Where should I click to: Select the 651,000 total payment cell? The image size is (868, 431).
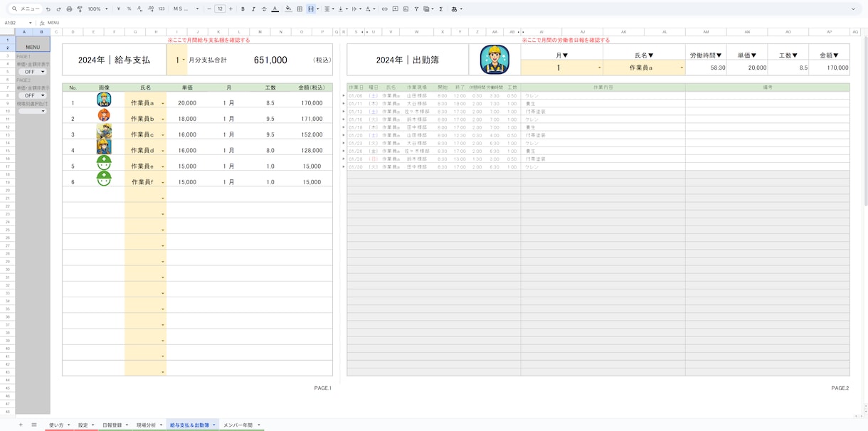[270, 60]
